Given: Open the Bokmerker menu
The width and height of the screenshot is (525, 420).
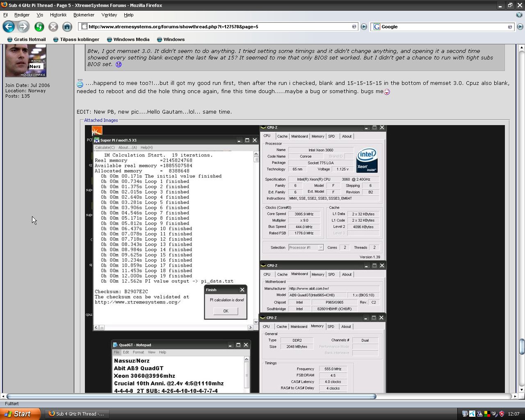Looking at the screenshot, I should click(84, 15).
